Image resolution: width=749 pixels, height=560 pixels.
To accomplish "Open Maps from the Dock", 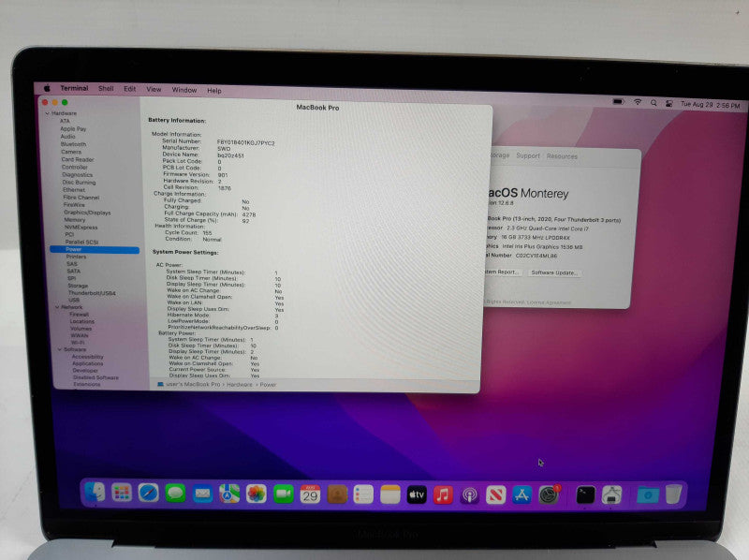I will point(229,494).
